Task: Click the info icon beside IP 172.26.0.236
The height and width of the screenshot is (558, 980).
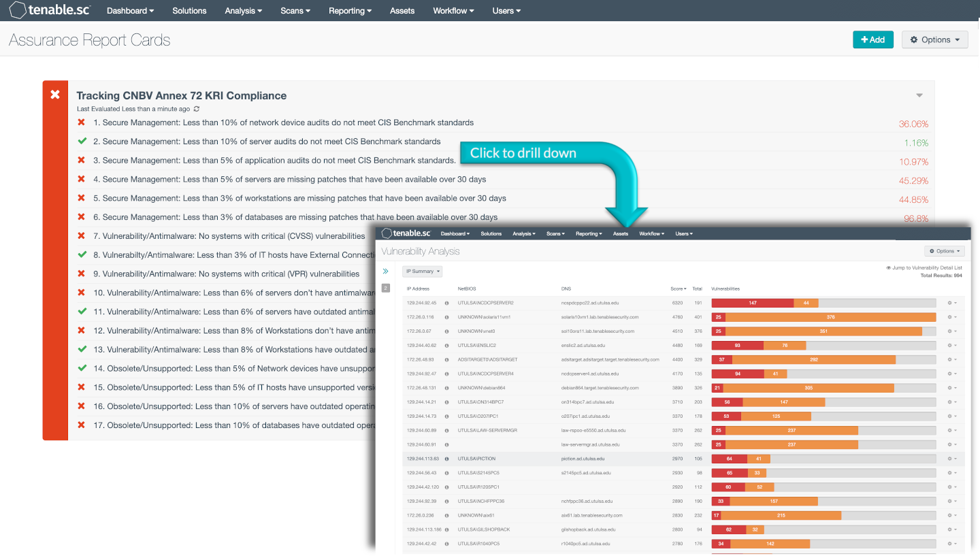Action: pos(447,515)
